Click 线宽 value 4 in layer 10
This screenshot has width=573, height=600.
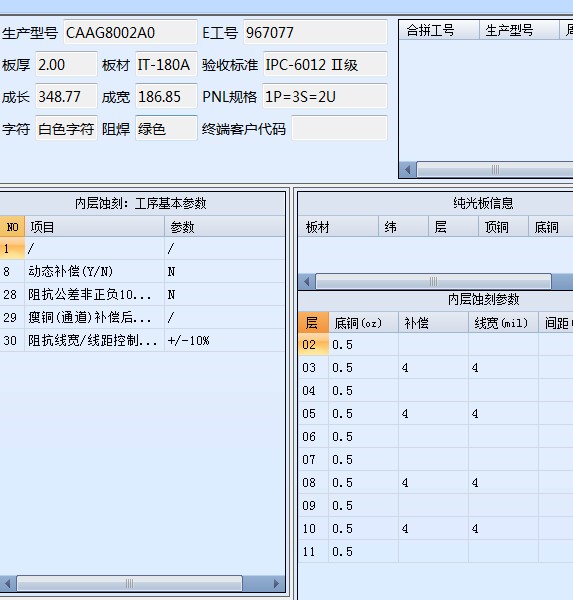pos(503,528)
